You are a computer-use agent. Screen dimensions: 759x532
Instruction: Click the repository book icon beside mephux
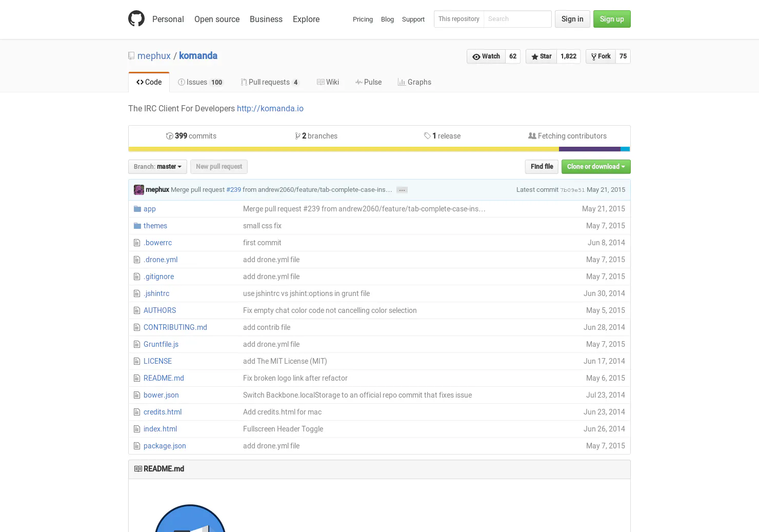point(131,56)
